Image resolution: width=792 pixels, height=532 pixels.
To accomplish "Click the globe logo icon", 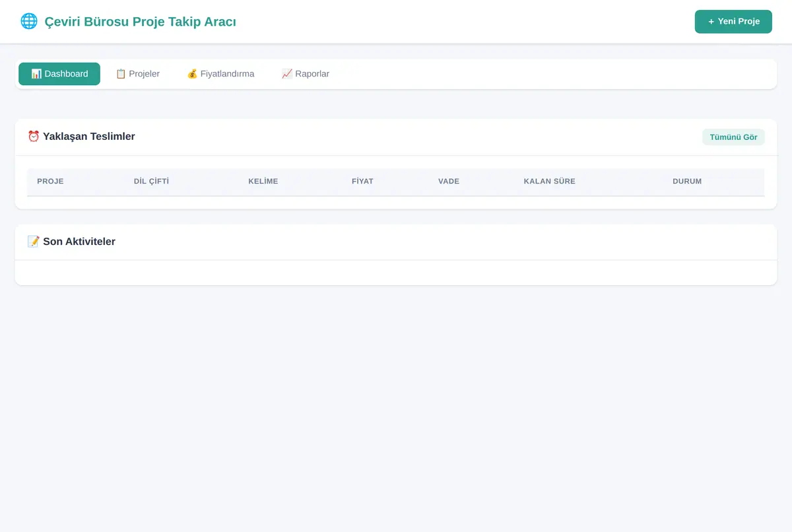I will coord(29,21).
